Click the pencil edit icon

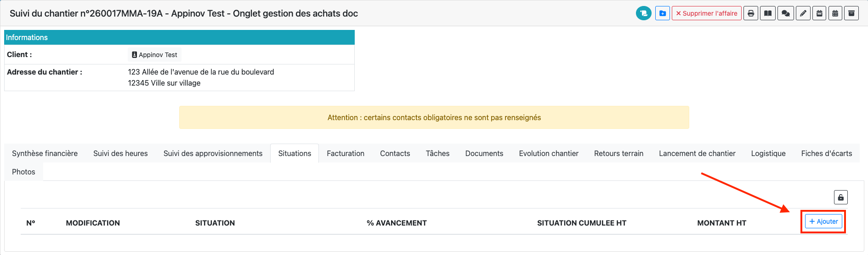coord(803,13)
